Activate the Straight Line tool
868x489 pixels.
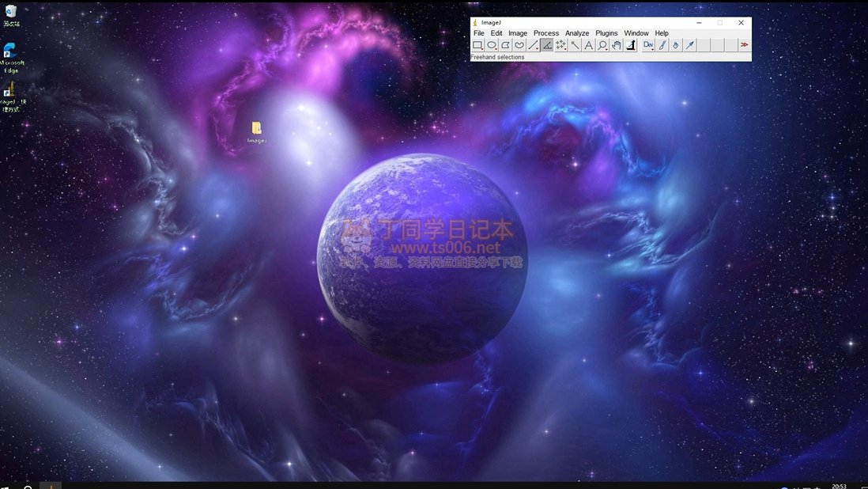[533, 46]
